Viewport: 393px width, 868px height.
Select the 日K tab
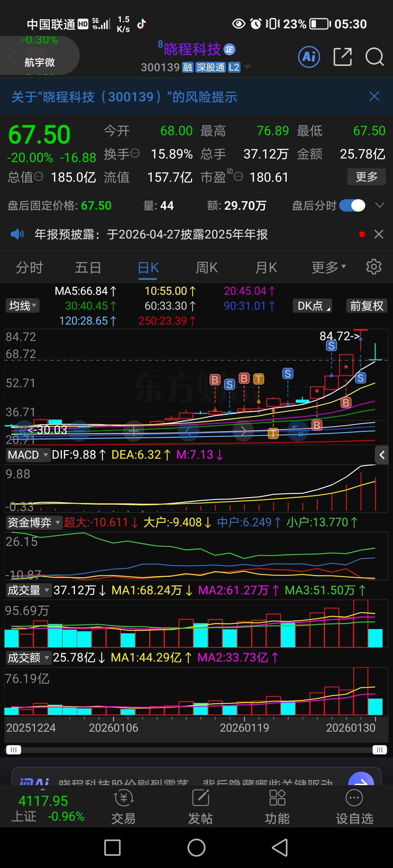coord(148,268)
